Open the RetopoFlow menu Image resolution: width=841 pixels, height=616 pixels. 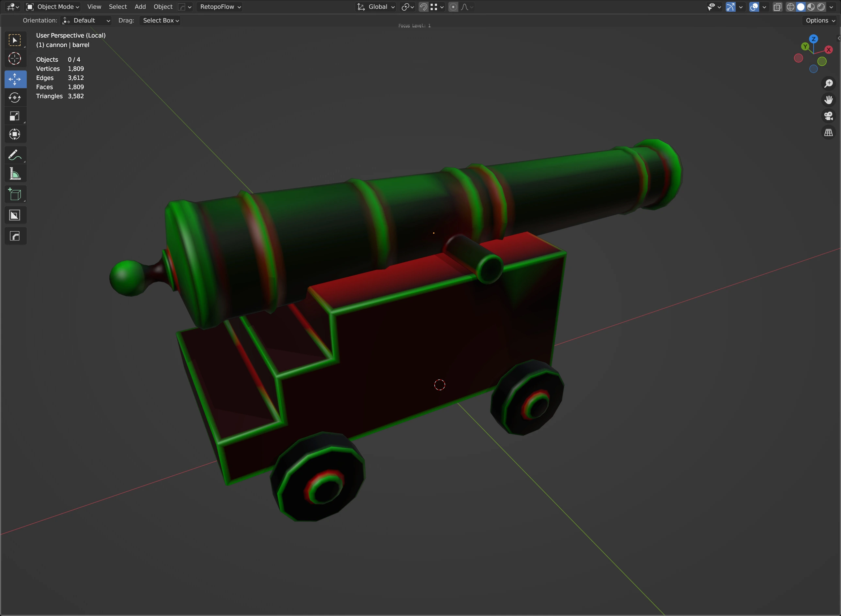219,6
